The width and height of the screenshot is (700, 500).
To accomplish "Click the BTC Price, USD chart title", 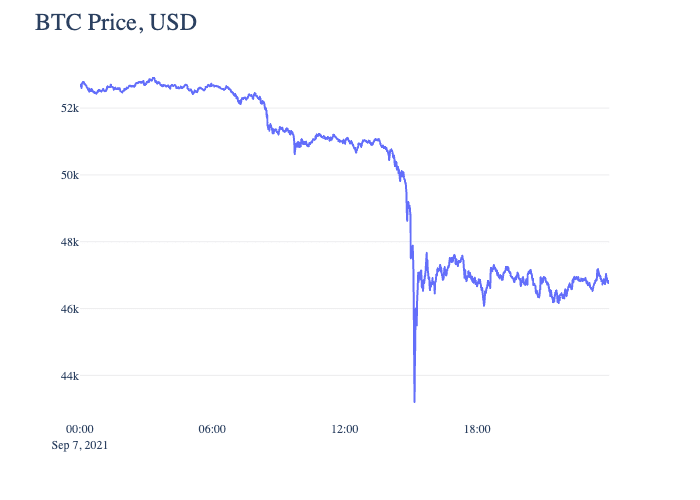I will [x=116, y=22].
